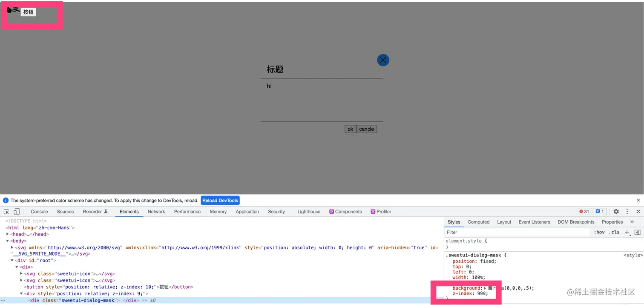Image resolution: width=644 pixels, height=305 pixels.
Task: Click the top: 0 declaration
Action: 462,267
